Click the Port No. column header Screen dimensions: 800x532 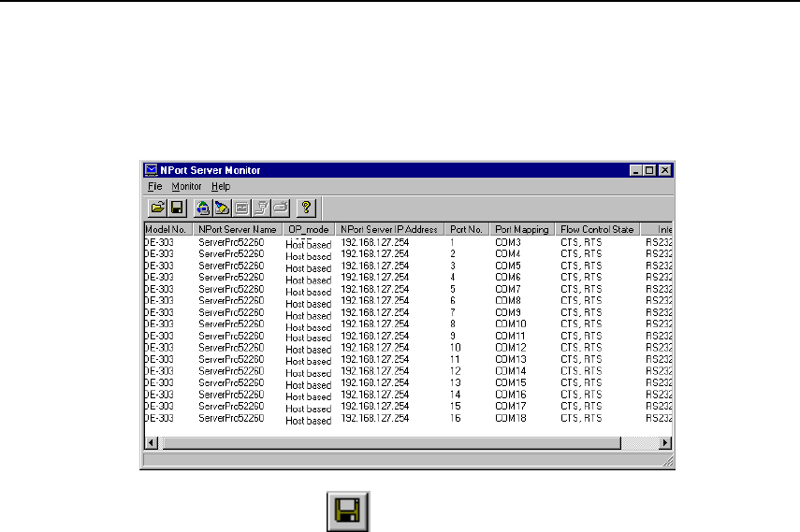pos(466,229)
